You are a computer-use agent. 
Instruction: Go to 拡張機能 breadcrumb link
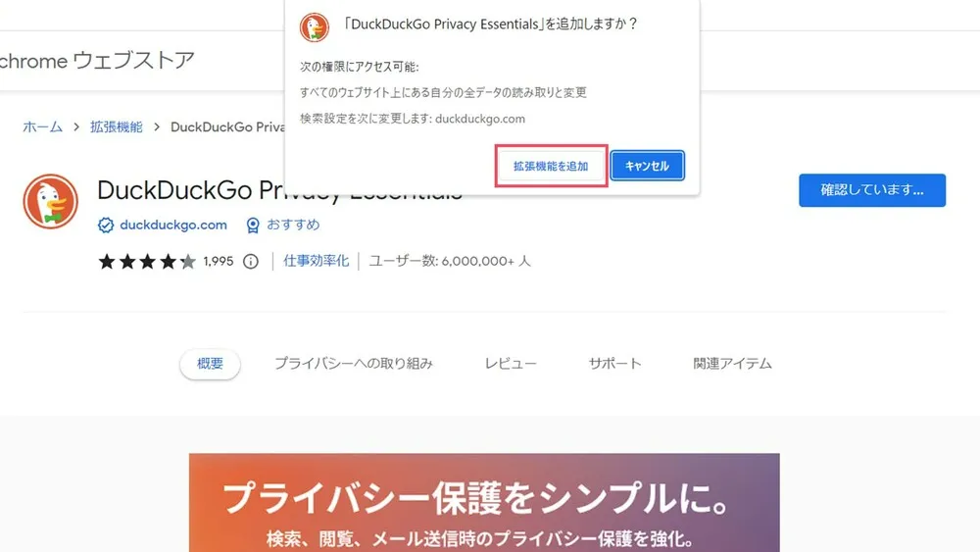click(117, 126)
